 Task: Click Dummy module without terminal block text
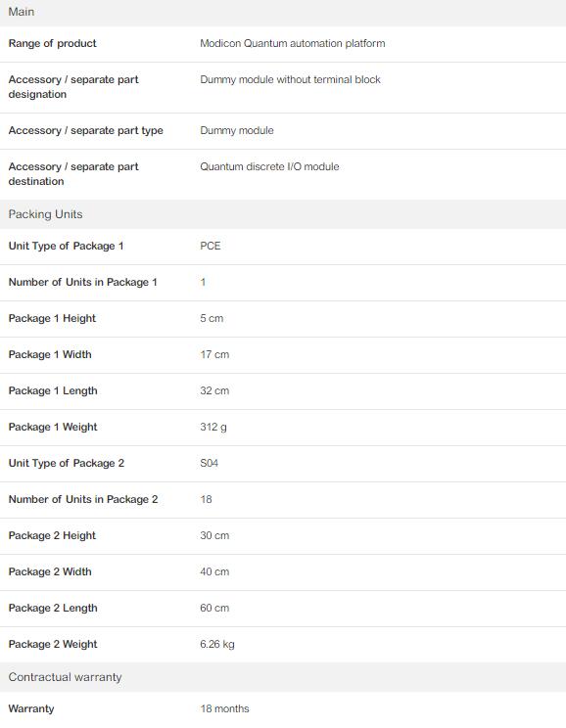[290, 79]
